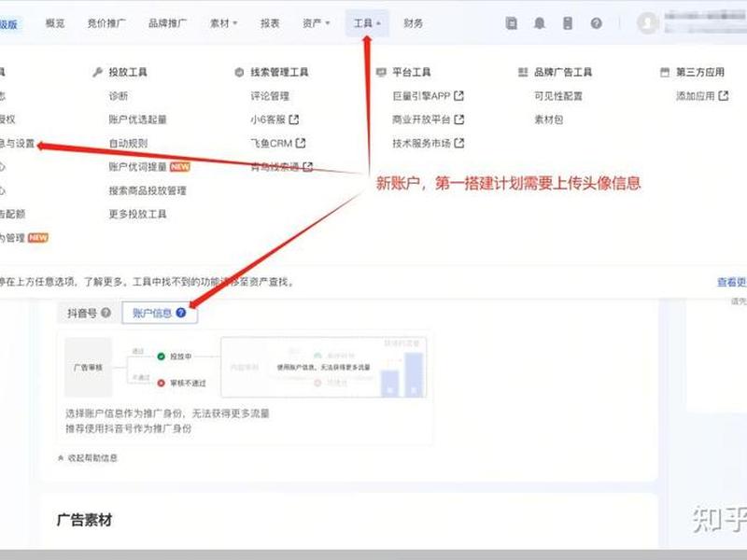Viewport: 747px width, 560px height.
Task: Click the bar chart thumbnail in diagram
Action: [x=402, y=375]
